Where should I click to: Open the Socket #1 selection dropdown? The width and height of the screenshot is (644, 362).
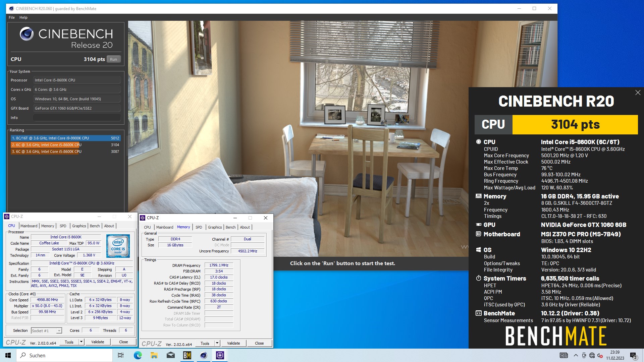pyautogui.click(x=46, y=330)
